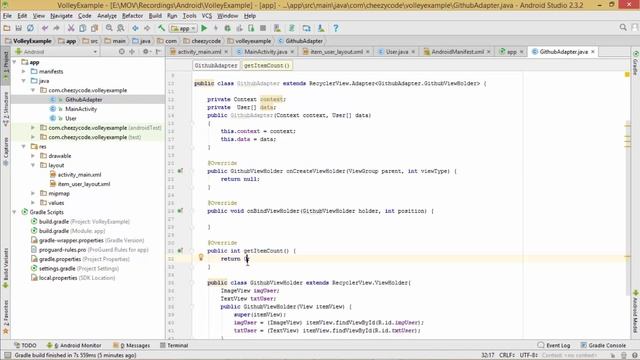Viewport: 640px width, 360px height.
Task: Click the lightbulb intention icon in the gutter
Action: [x=201, y=257]
